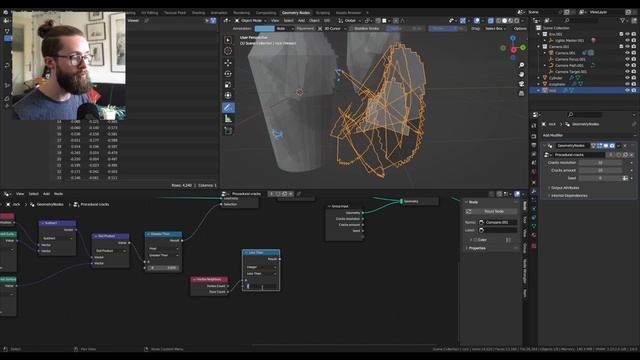
Task: Pick the Move tool in viewport toolbar
Action: pos(228,63)
